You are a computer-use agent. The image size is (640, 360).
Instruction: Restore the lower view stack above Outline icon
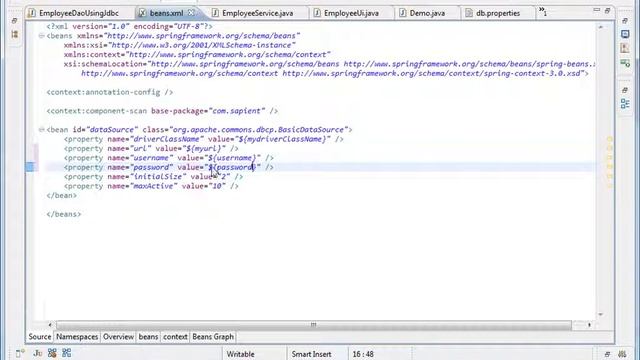[x=625, y=90]
